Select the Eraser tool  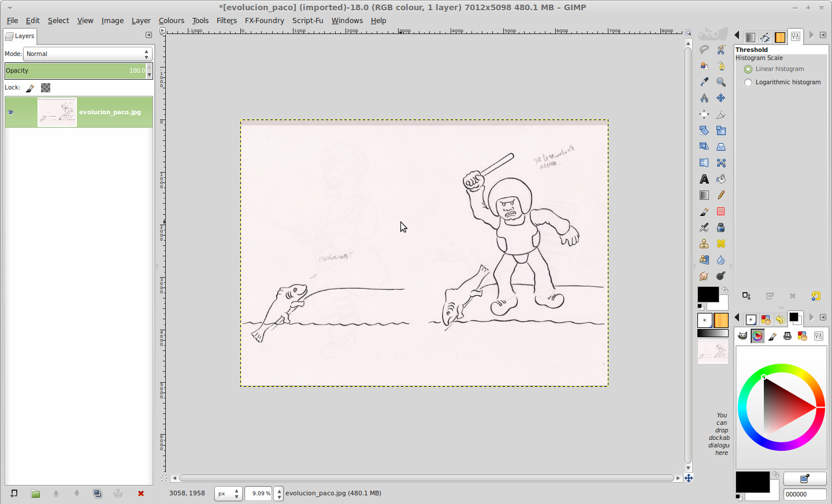click(x=721, y=211)
